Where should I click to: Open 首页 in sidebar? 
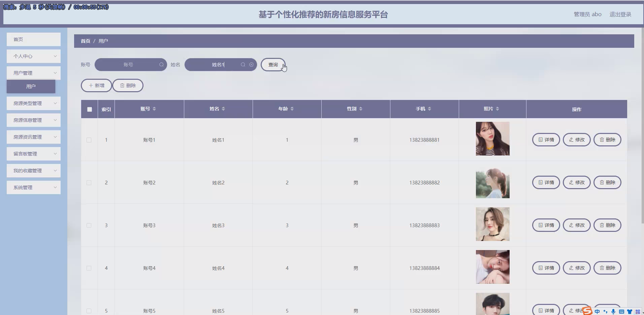click(34, 39)
